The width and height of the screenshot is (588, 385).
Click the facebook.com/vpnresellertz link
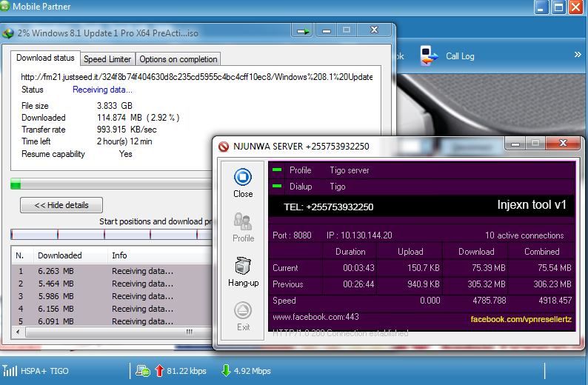(521, 319)
